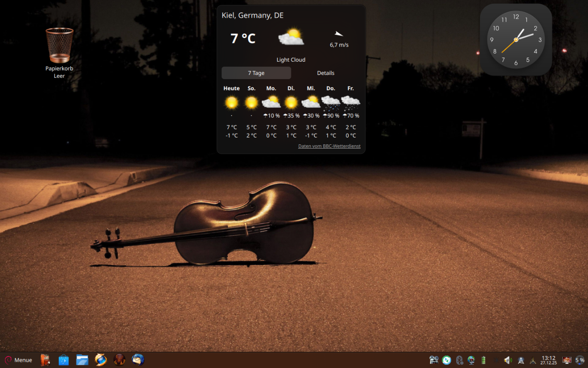Open the volume speaker tray icon
This screenshot has height=368, width=588.
click(508, 360)
